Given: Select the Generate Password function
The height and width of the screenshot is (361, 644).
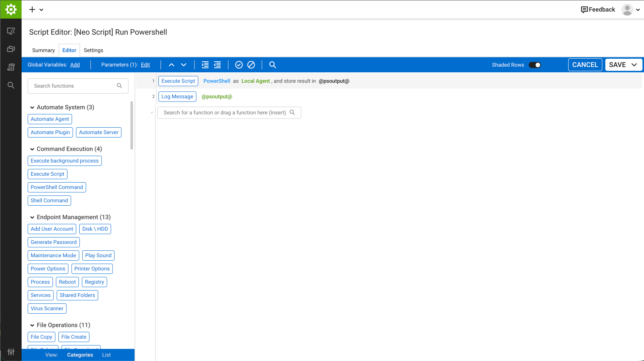Looking at the screenshot, I should tap(53, 242).
